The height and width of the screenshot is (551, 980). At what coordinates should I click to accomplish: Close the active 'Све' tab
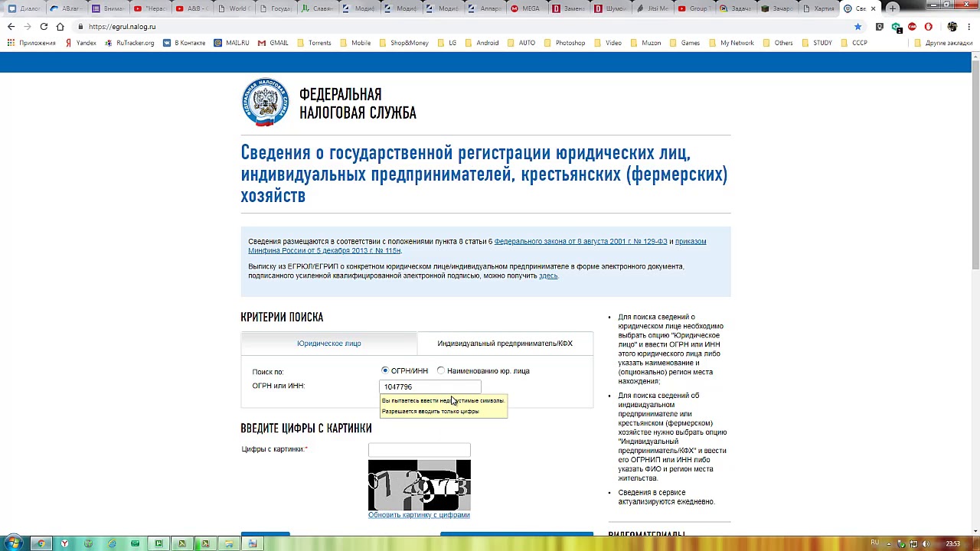tap(873, 8)
